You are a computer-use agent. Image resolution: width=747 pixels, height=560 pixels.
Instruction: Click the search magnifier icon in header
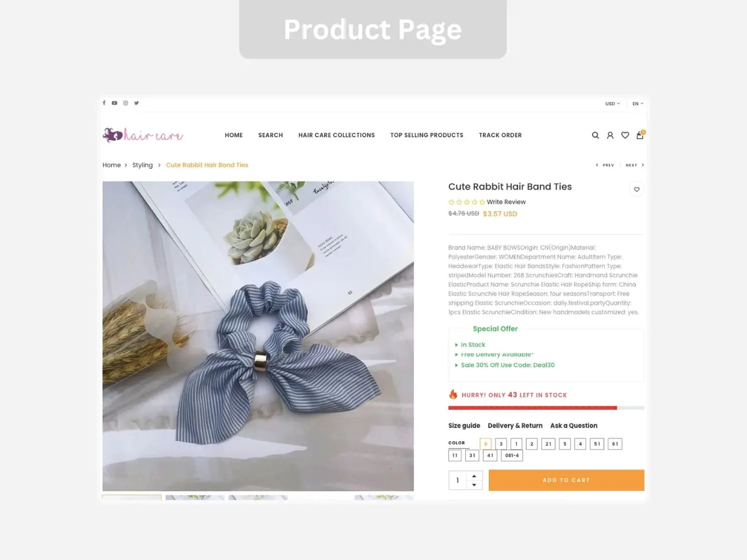pos(596,135)
